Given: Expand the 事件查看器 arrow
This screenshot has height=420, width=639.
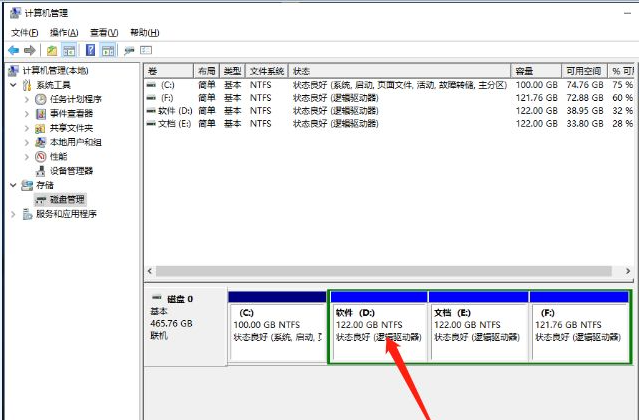Looking at the screenshot, I should [27, 113].
